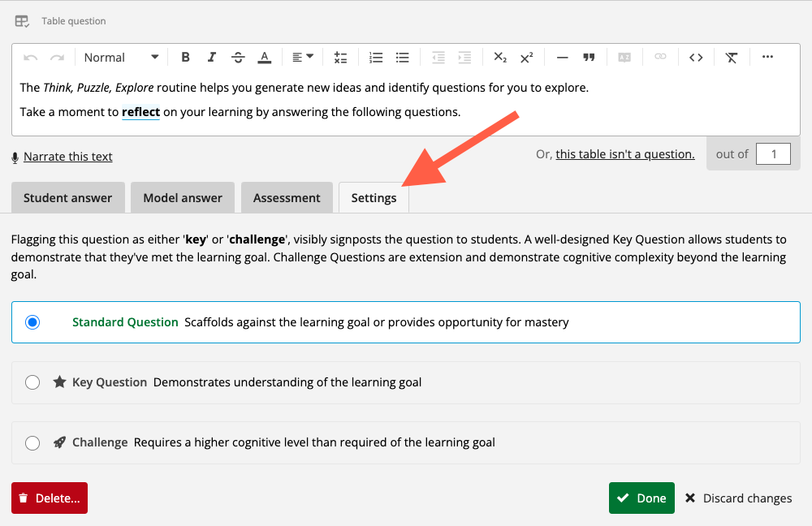Create a bulleted list

403,57
